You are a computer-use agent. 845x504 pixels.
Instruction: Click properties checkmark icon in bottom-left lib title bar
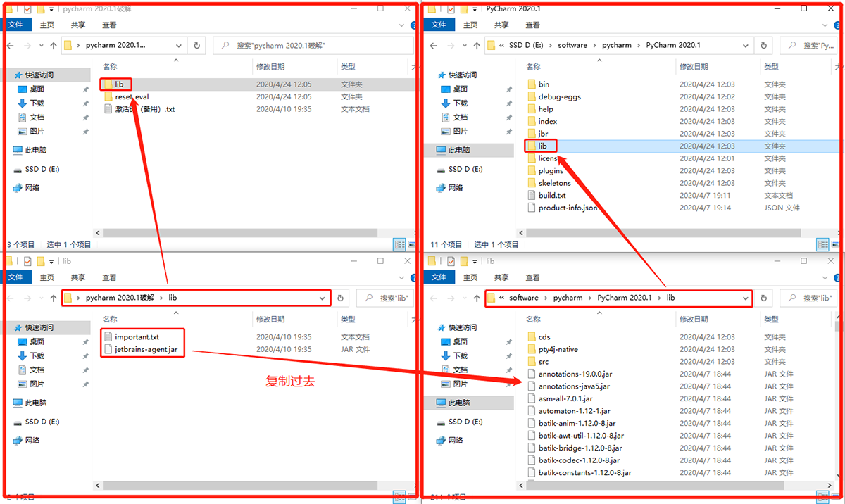point(27,260)
